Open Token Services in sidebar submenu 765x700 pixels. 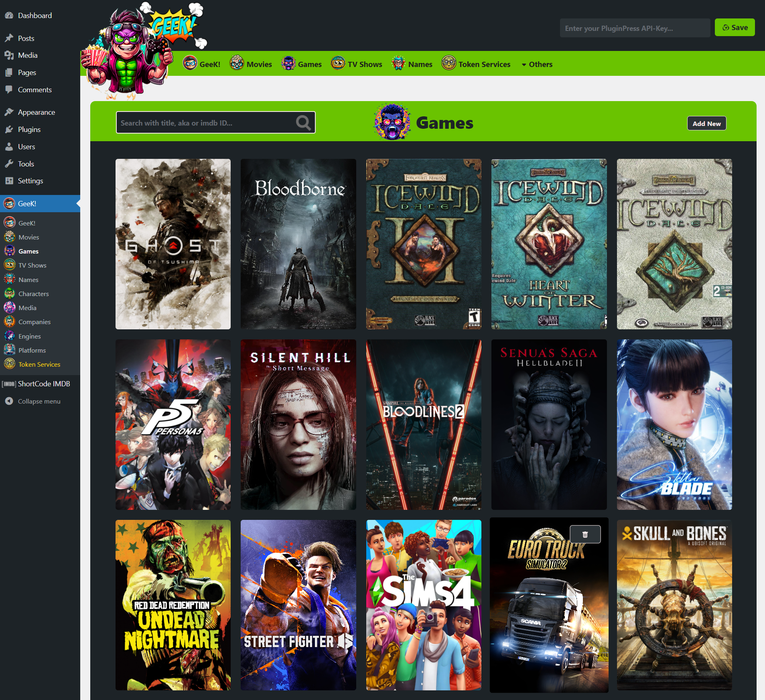click(40, 364)
